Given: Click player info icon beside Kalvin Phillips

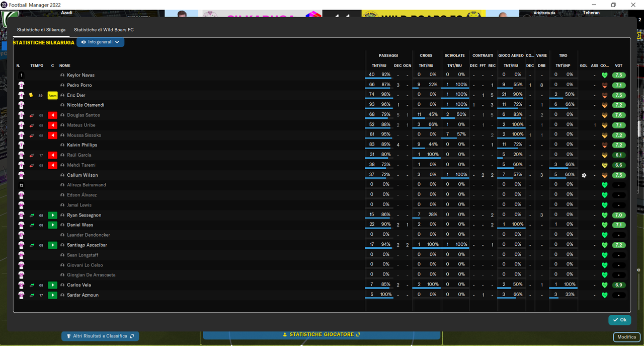Looking at the screenshot, I should pyautogui.click(x=62, y=145).
